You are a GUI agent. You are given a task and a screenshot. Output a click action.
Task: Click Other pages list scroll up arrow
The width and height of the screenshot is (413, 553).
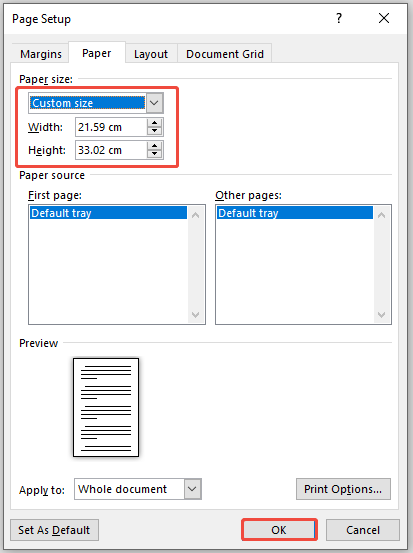(x=382, y=215)
